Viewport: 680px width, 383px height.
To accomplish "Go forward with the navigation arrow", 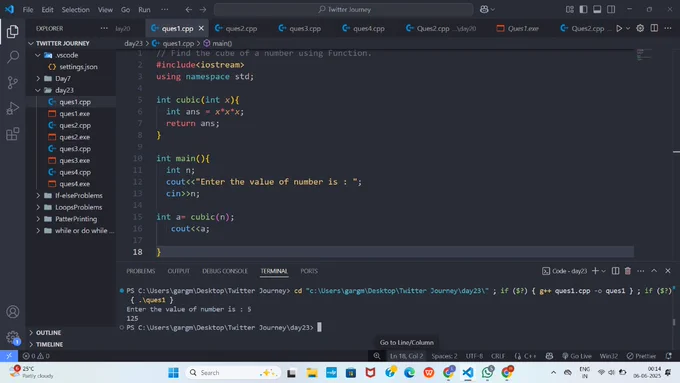I will click(203, 10).
